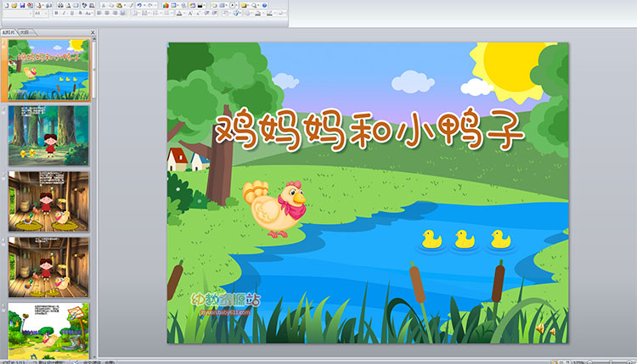Screen dimensions: 637x364
Task: Select the second slide thumbnail with the girl
Action: [48, 135]
